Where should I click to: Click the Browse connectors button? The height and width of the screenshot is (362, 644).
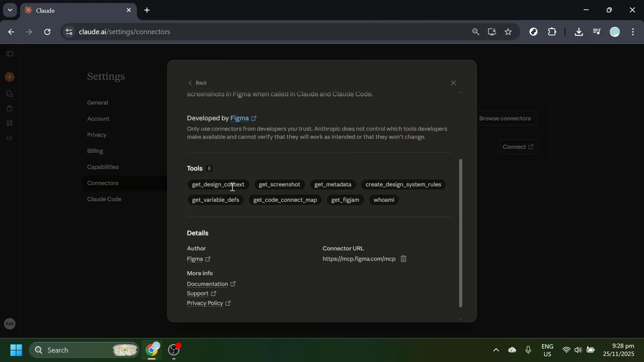(505, 119)
